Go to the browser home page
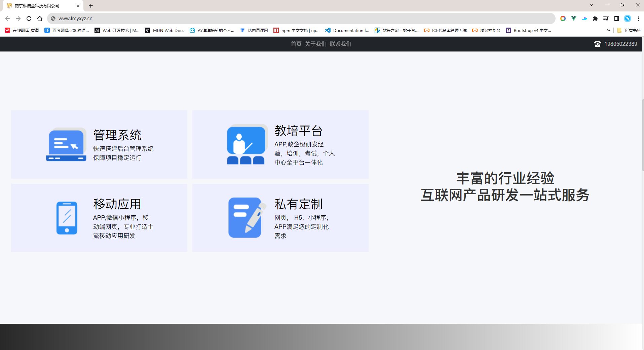Screen dimensions: 644x350 [40, 19]
